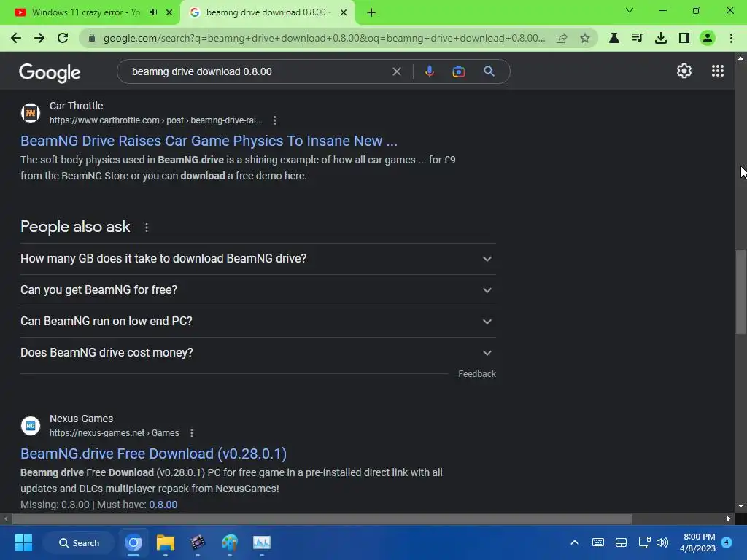747x560 pixels.
Task: Expand Can BeamNG run on low end PC
Action: tap(258, 322)
